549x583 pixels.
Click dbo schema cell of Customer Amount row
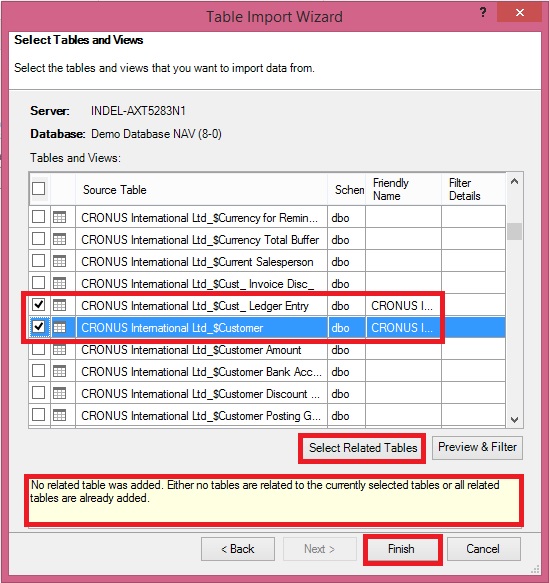click(x=346, y=350)
